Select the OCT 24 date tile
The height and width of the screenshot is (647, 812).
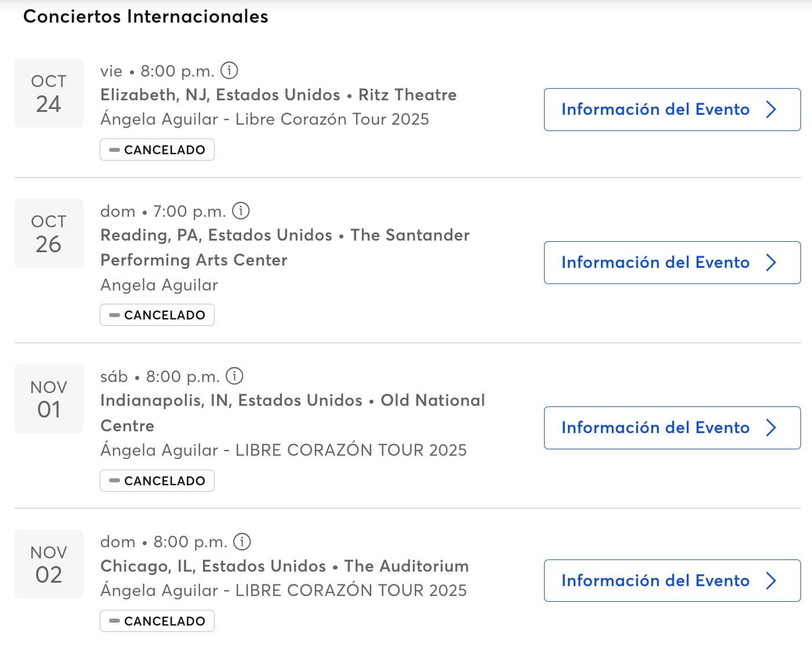tap(49, 93)
